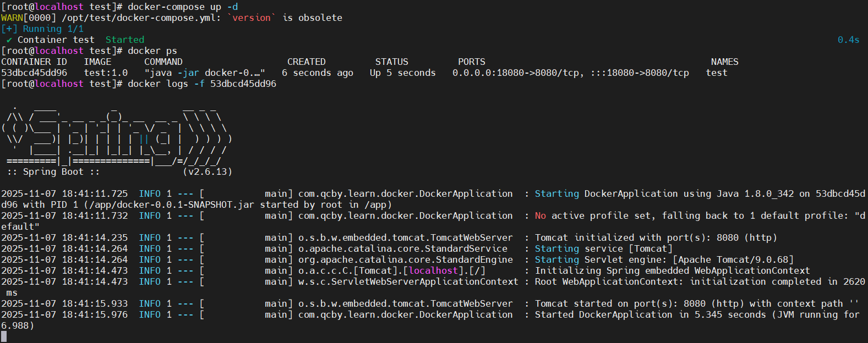Click the 'CONTAINER ID' column header

pyautogui.click(x=34, y=62)
